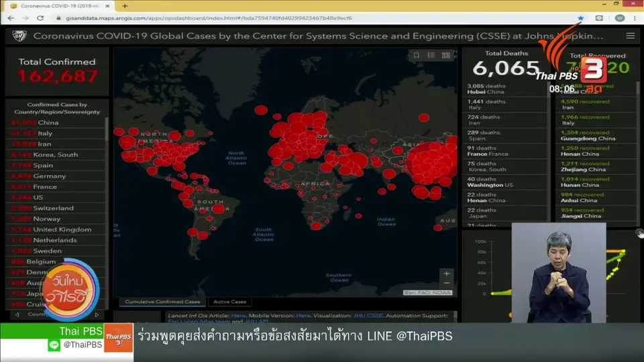Screen dimensions: 644x362
Task: Switch to Cumulative Confirmed Cases tab
Action: click(x=162, y=302)
